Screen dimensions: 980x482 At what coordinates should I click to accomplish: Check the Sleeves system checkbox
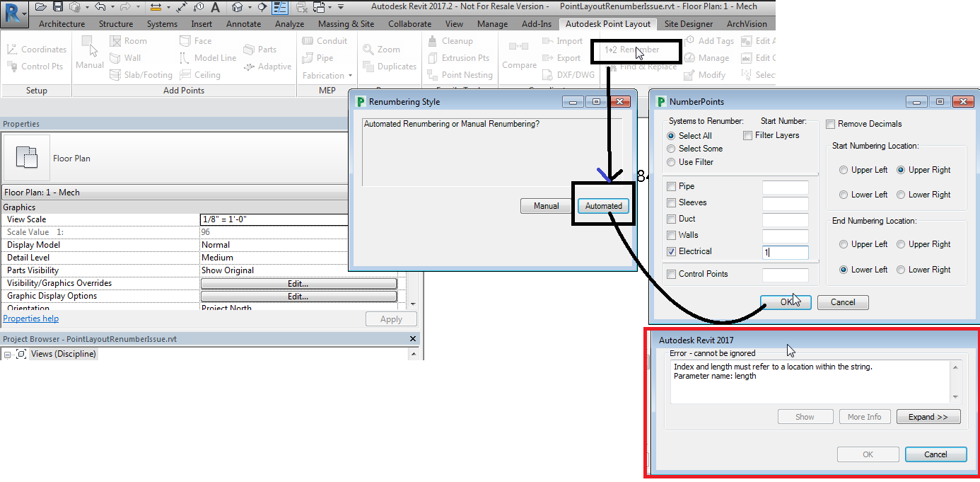(x=672, y=203)
